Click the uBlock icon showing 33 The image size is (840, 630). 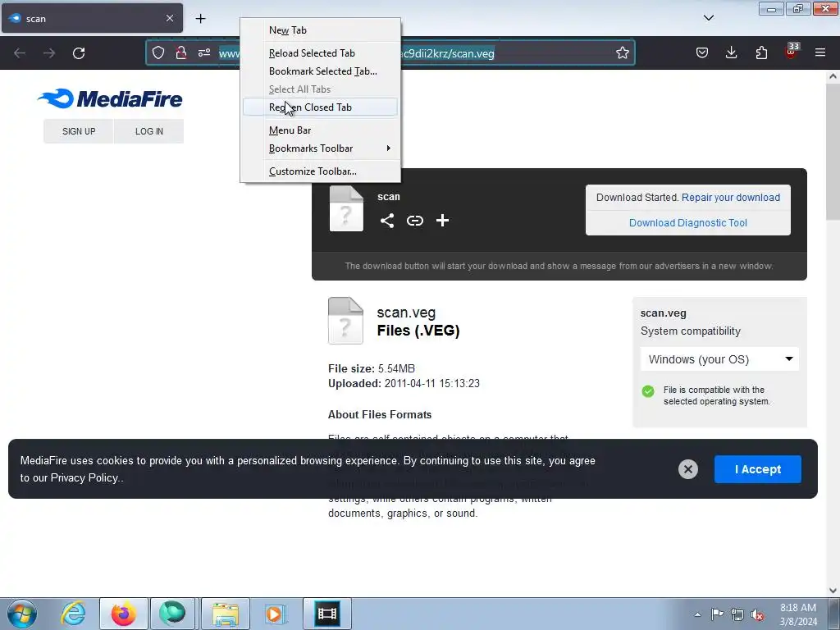[x=792, y=52]
